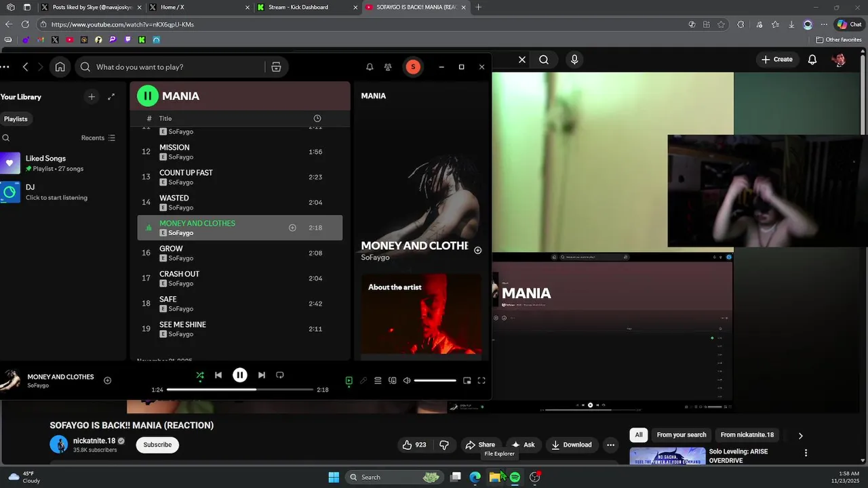Open the play queue
Viewport: 868px width, 488px height.
pyautogui.click(x=378, y=381)
